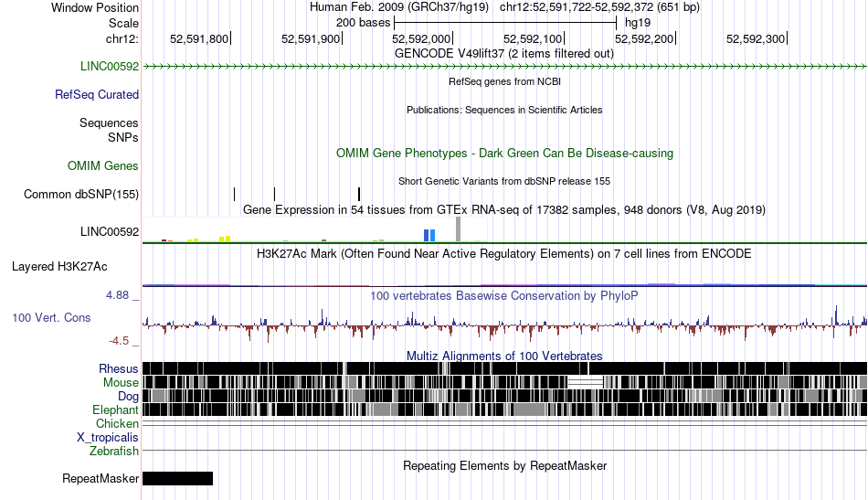
Task: Click the 4.88 PhyloP upper scale value
Action: click(x=117, y=295)
